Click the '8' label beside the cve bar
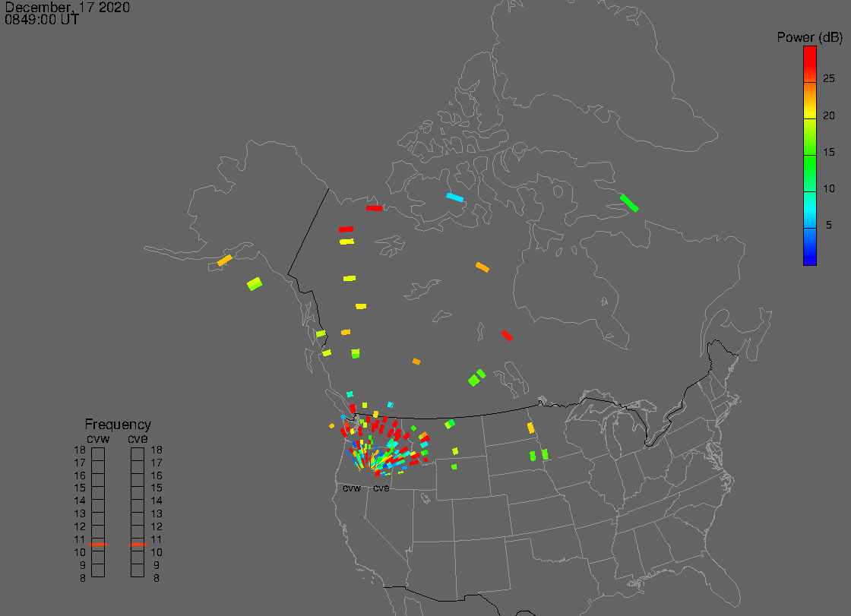Image resolution: width=851 pixels, height=616 pixels. 157,579
